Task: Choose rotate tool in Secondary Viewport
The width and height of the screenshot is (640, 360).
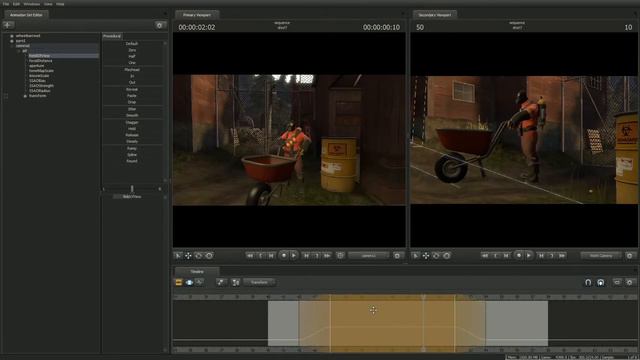Action: pos(436,256)
